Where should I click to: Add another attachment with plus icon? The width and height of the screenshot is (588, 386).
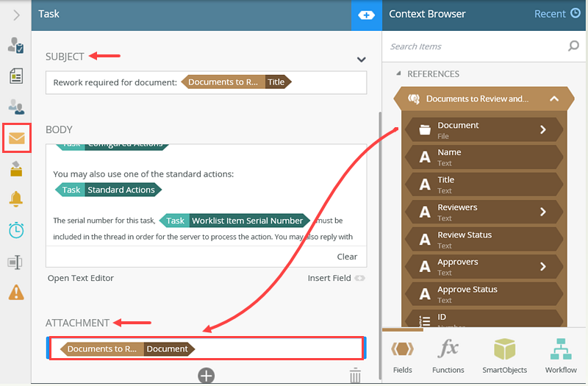coord(207,376)
